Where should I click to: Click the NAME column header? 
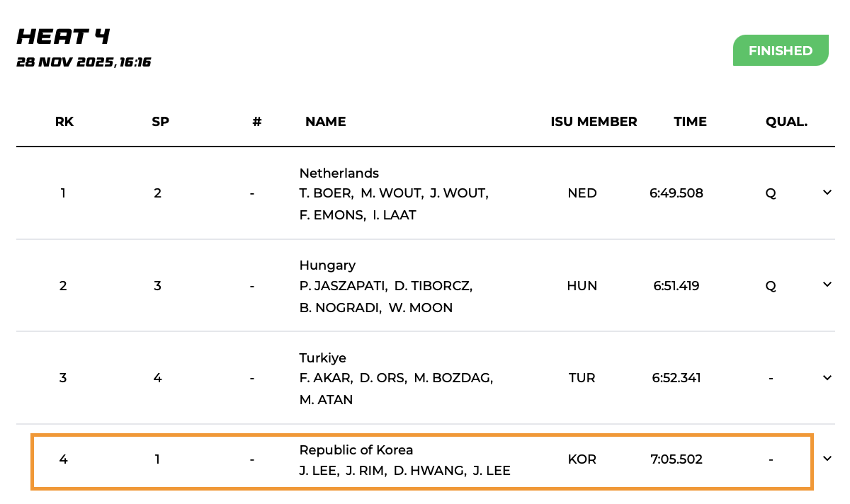coord(325,122)
